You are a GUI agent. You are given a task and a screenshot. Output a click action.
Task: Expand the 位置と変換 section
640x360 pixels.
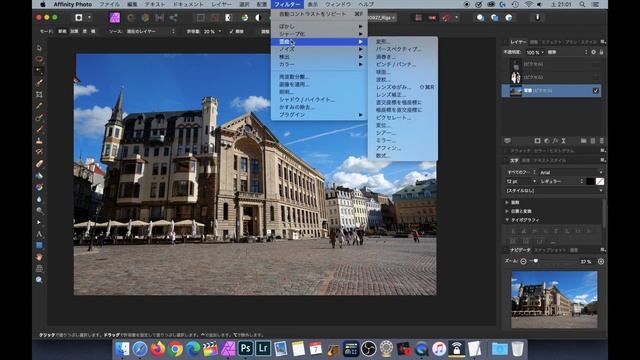click(x=507, y=211)
